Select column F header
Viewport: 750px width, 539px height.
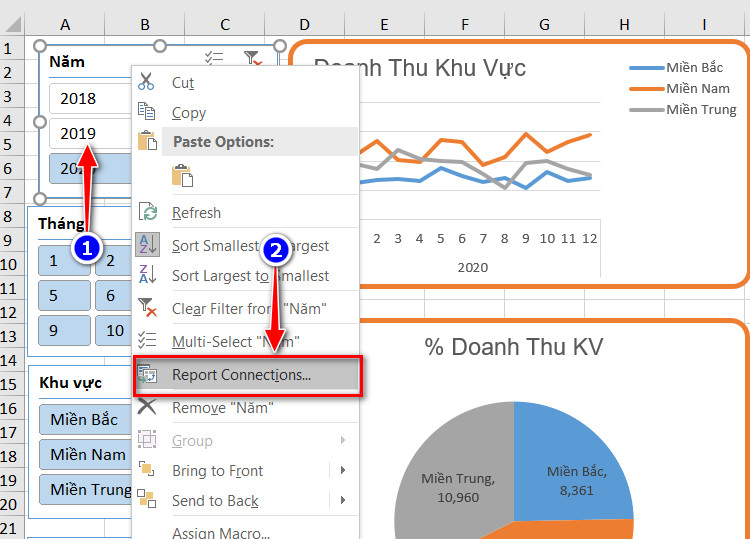[x=464, y=24]
